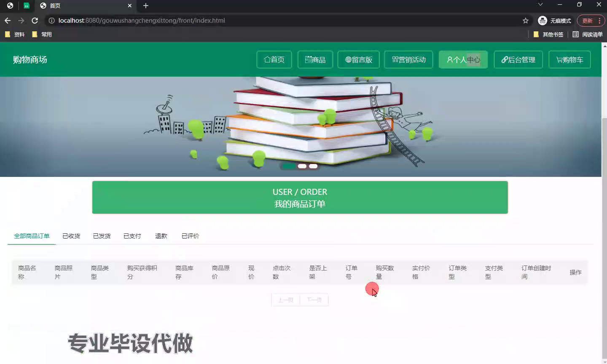Click the 现价 column header
This screenshot has width=607, height=364.
click(251, 272)
